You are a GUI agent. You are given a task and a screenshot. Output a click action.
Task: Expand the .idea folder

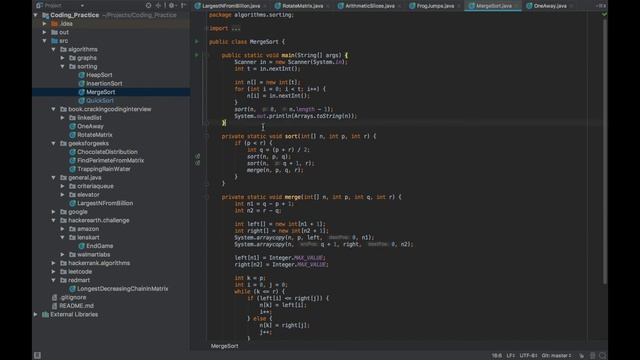click(x=44, y=24)
